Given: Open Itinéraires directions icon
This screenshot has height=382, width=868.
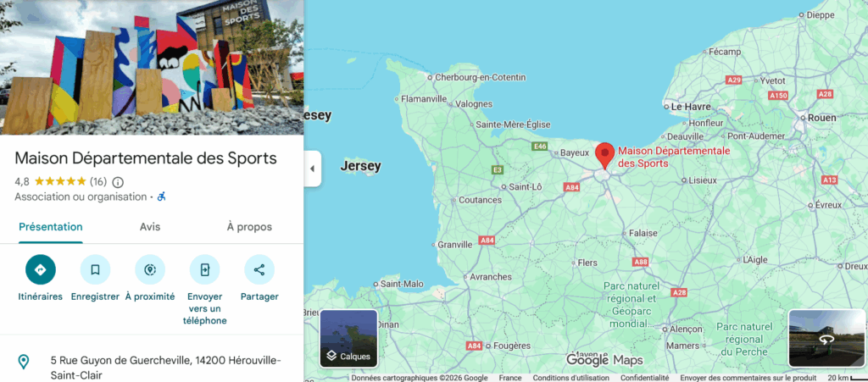Looking at the screenshot, I should [41, 270].
